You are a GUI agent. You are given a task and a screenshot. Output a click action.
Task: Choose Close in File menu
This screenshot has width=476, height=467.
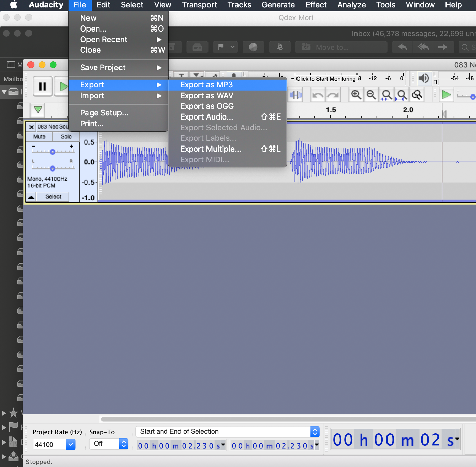(x=118, y=50)
